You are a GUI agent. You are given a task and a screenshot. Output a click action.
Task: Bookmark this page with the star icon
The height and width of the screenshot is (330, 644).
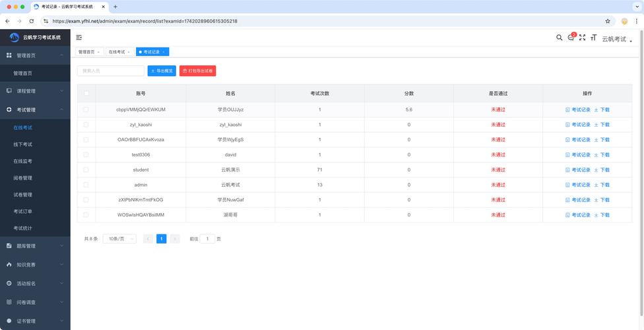tap(608, 21)
